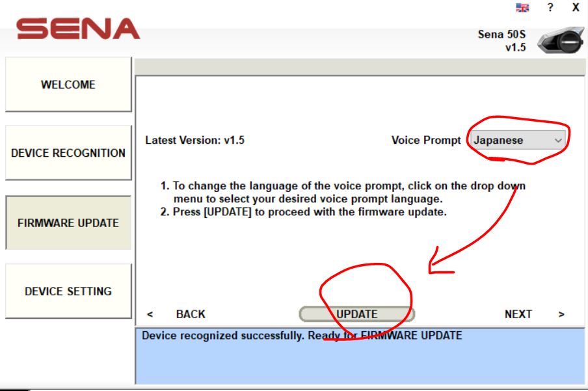The image size is (588, 391).
Task: Go to the WELCOME step
Action: point(68,85)
